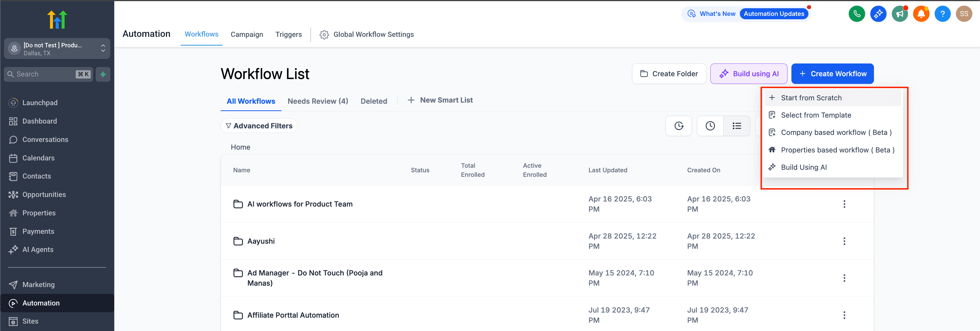Open the three-dot menu for Aayushi folder
This screenshot has width=980, height=331.
(844, 241)
